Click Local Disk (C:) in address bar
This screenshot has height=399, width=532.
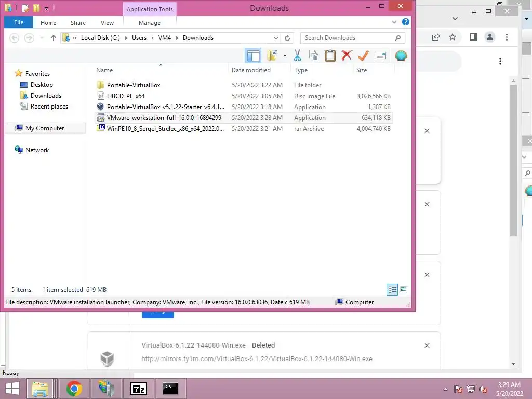coord(100,38)
